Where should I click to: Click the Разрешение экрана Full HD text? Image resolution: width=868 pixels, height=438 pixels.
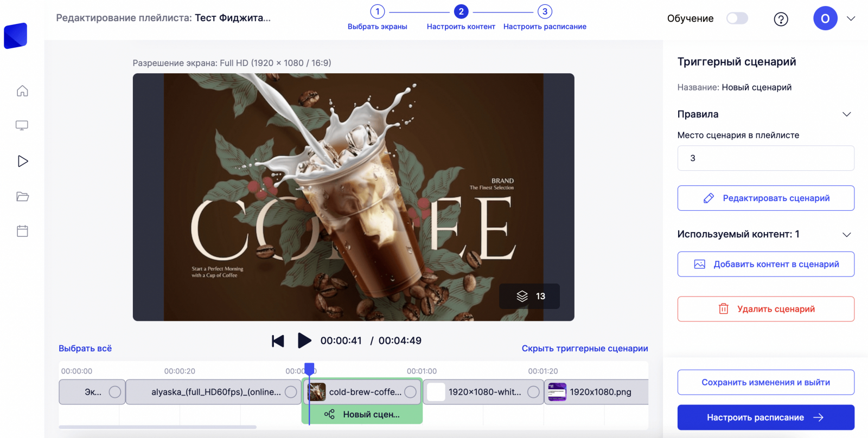point(232,63)
